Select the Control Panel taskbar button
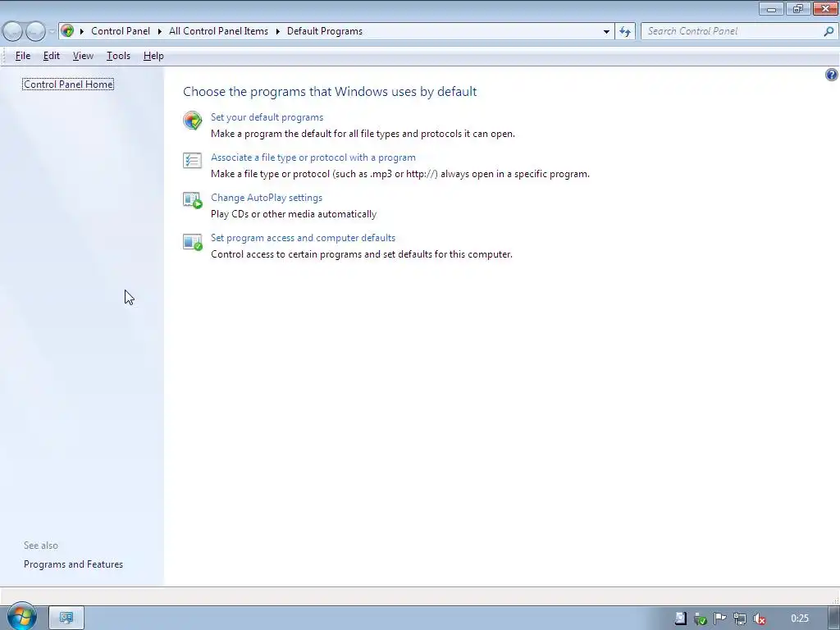Viewport: 840px width, 630px height. click(x=66, y=619)
